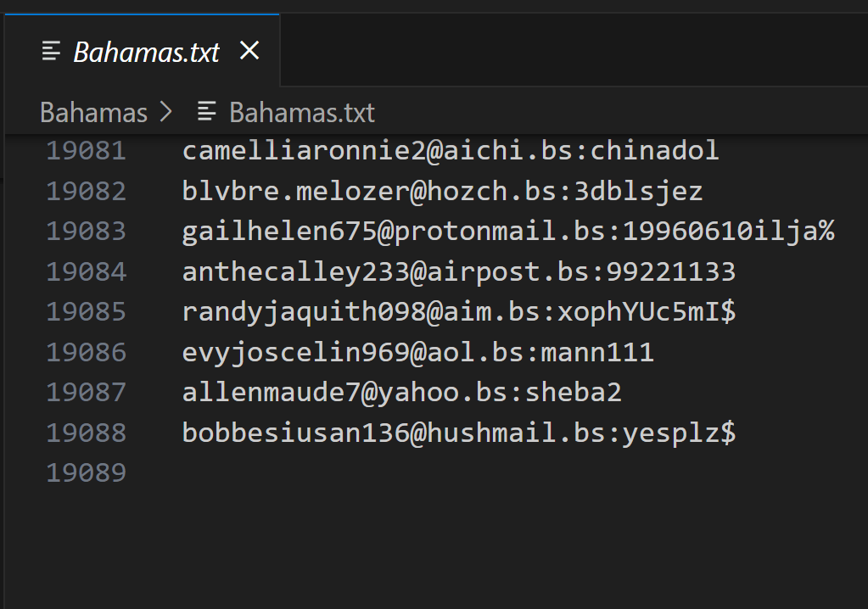Screen dimensions: 868x609
Task: Click line number 19089 in the gutter
Action: pos(86,473)
